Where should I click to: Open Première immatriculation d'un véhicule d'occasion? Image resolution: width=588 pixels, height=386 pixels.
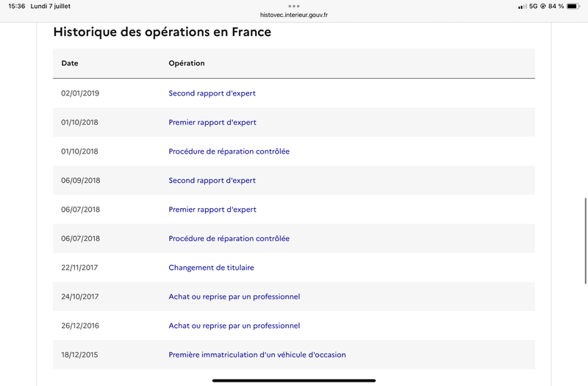(257, 355)
